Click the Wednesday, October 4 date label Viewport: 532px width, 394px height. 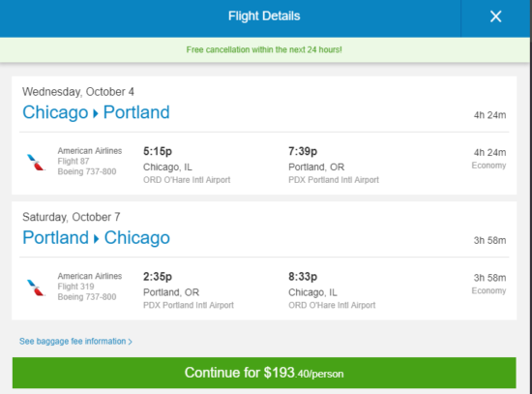click(x=78, y=92)
